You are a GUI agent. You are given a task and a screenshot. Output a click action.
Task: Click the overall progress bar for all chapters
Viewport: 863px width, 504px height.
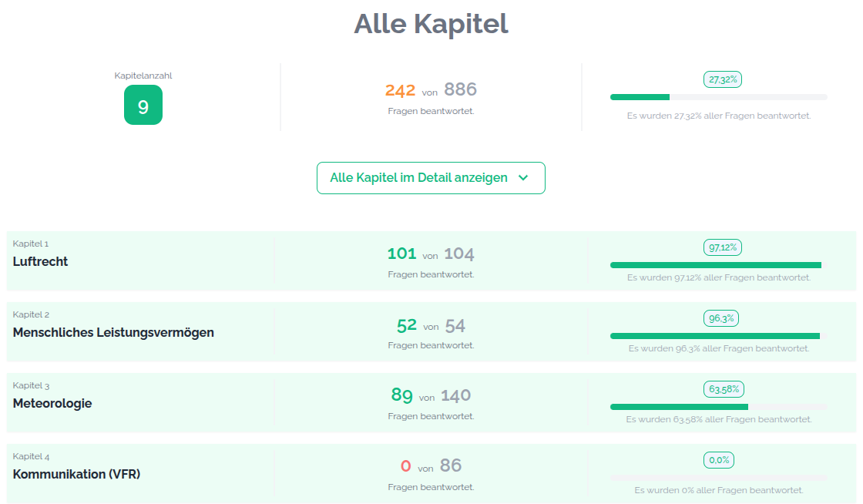click(x=718, y=97)
